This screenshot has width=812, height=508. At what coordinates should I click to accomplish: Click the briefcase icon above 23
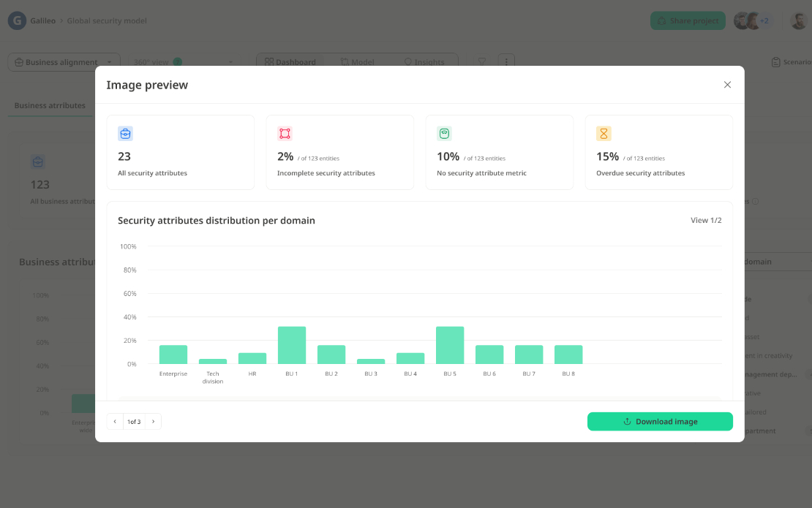(x=125, y=134)
